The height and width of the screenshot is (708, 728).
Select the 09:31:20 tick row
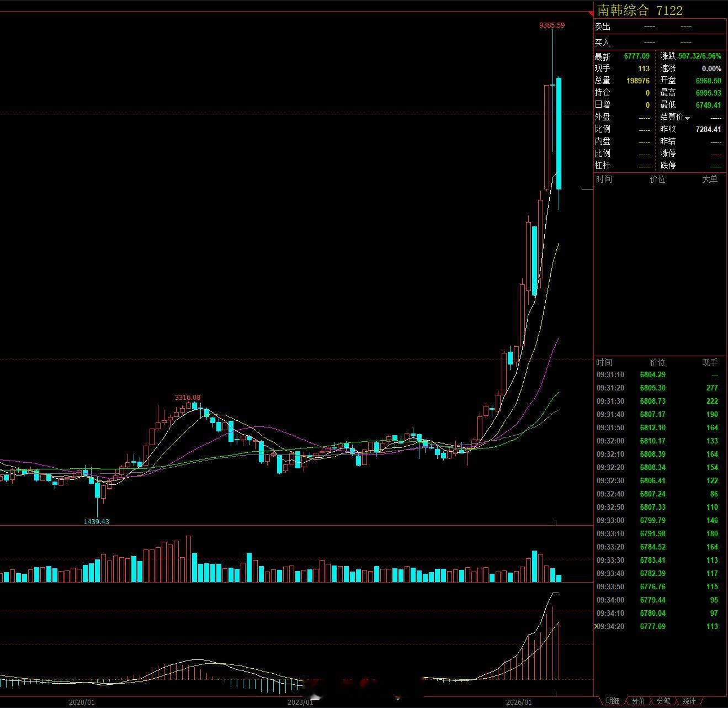coord(660,388)
